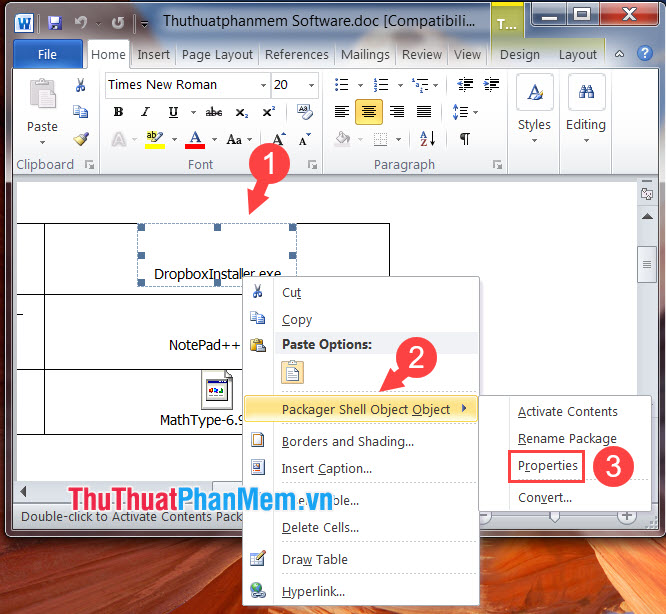Click the Shrink Font icon

click(305, 139)
